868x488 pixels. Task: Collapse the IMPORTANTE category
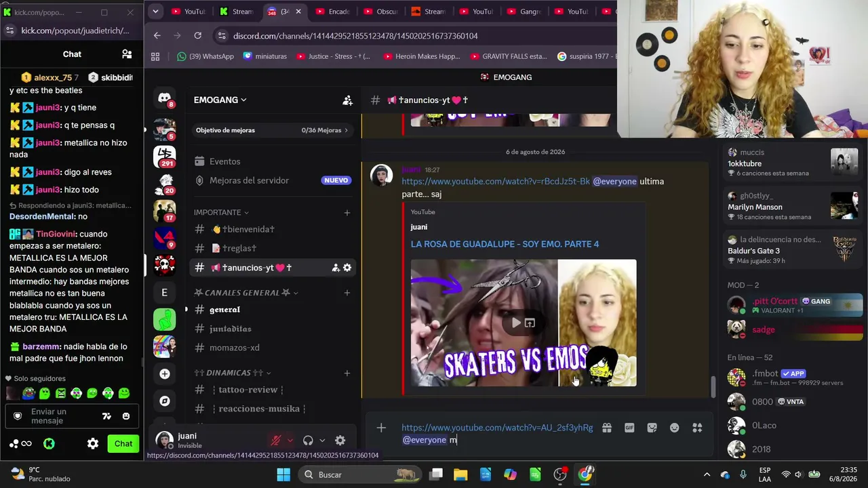click(x=221, y=212)
